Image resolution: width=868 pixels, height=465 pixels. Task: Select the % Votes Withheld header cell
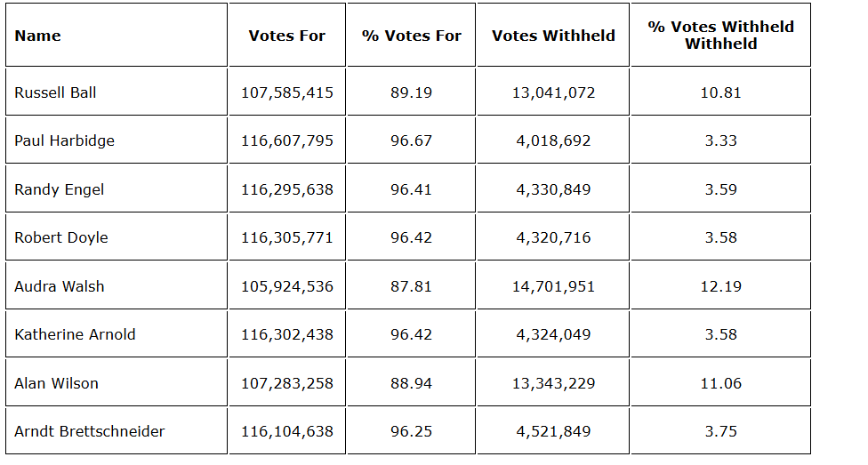point(720,35)
